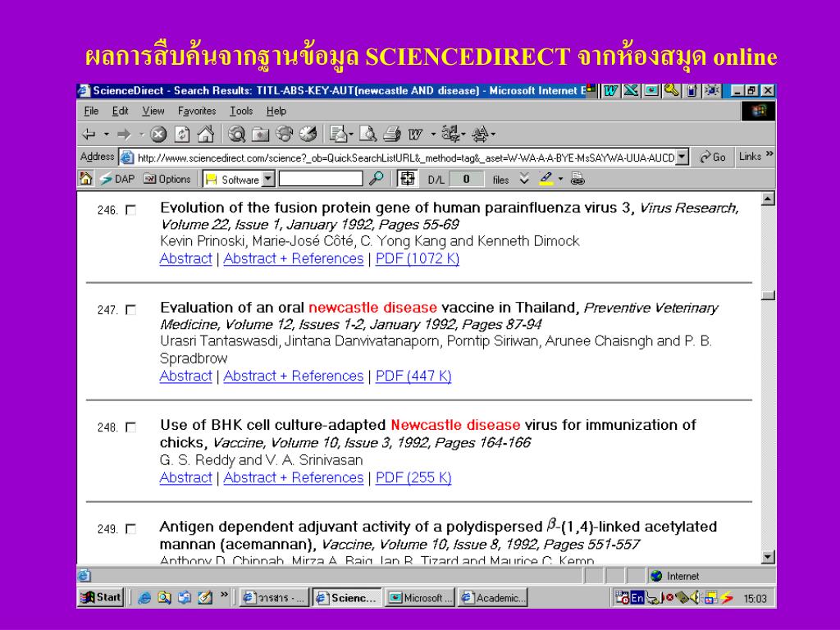Click the Stop loading icon
Viewport: 840px width, 630px height.
(158, 135)
